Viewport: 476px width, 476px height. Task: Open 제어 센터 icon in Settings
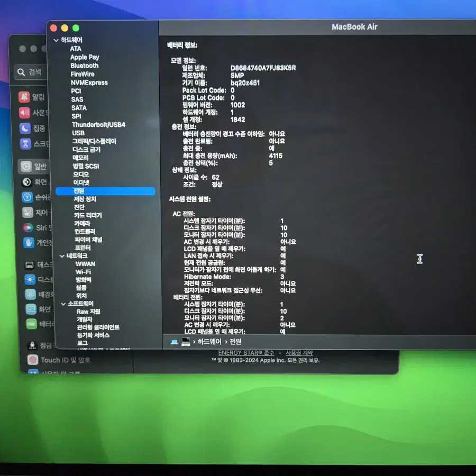[x=28, y=213]
